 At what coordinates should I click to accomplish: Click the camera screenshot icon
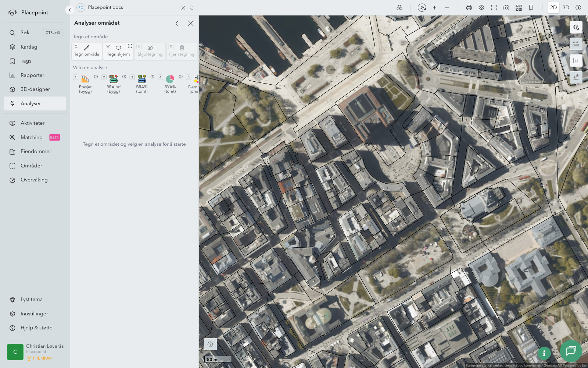[506, 8]
